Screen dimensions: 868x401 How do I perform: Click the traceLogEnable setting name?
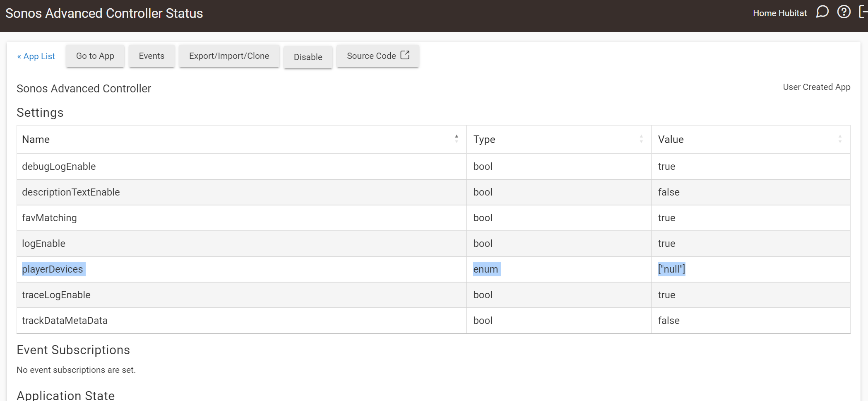56,295
